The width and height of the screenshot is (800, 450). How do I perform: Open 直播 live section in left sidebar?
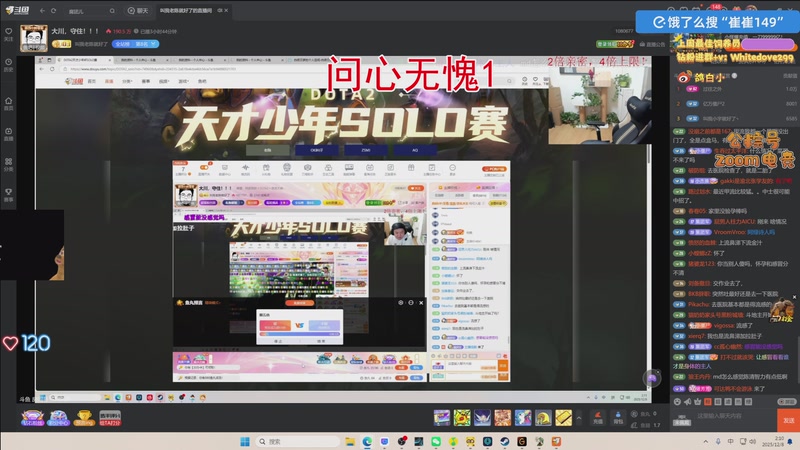click(8, 134)
